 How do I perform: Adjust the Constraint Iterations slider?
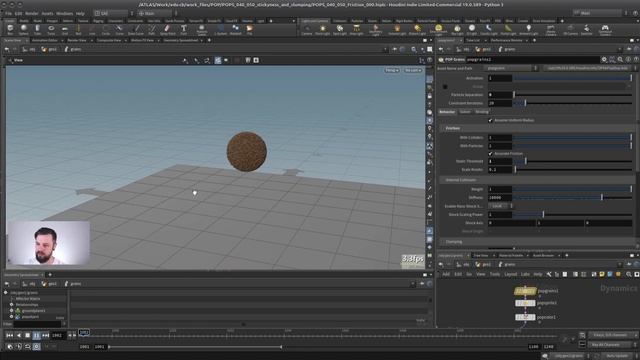573,103
